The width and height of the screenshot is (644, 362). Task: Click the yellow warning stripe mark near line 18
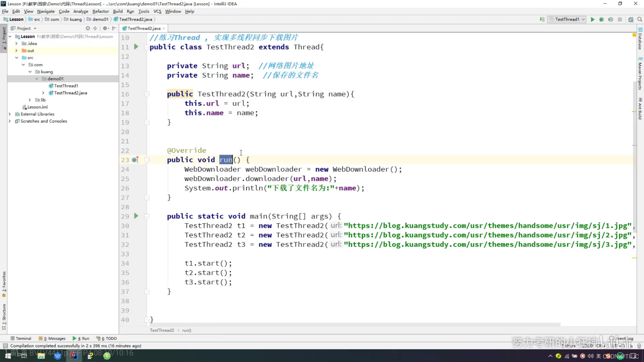(634, 112)
